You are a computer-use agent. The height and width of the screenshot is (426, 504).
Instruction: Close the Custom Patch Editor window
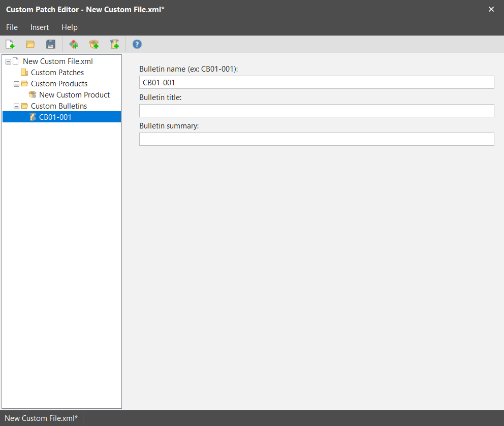click(491, 9)
